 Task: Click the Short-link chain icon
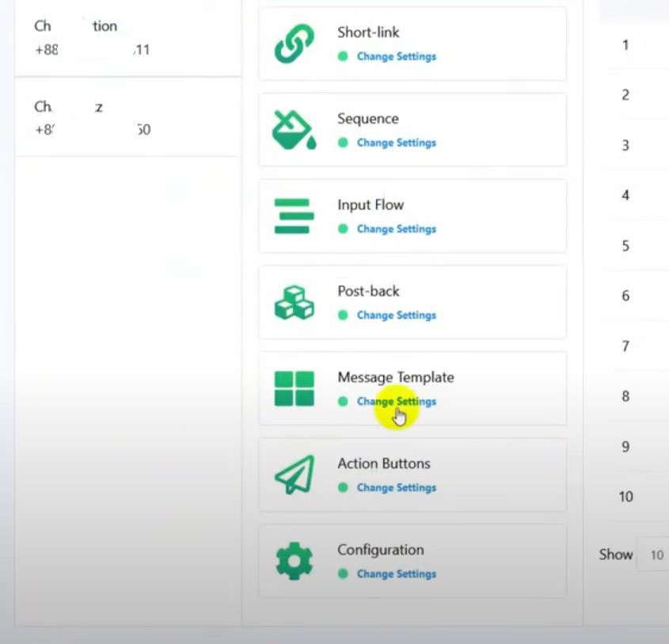click(294, 44)
